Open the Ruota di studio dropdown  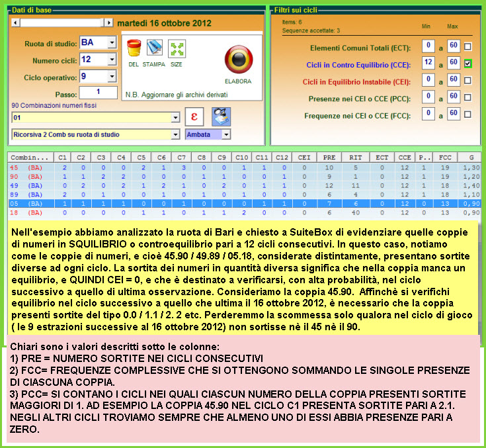112,42
